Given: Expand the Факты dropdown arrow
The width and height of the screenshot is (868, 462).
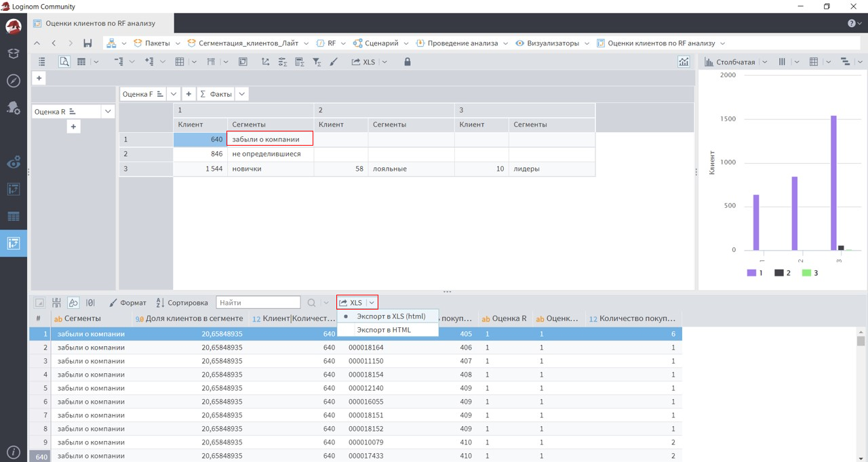Looking at the screenshot, I should [x=242, y=94].
